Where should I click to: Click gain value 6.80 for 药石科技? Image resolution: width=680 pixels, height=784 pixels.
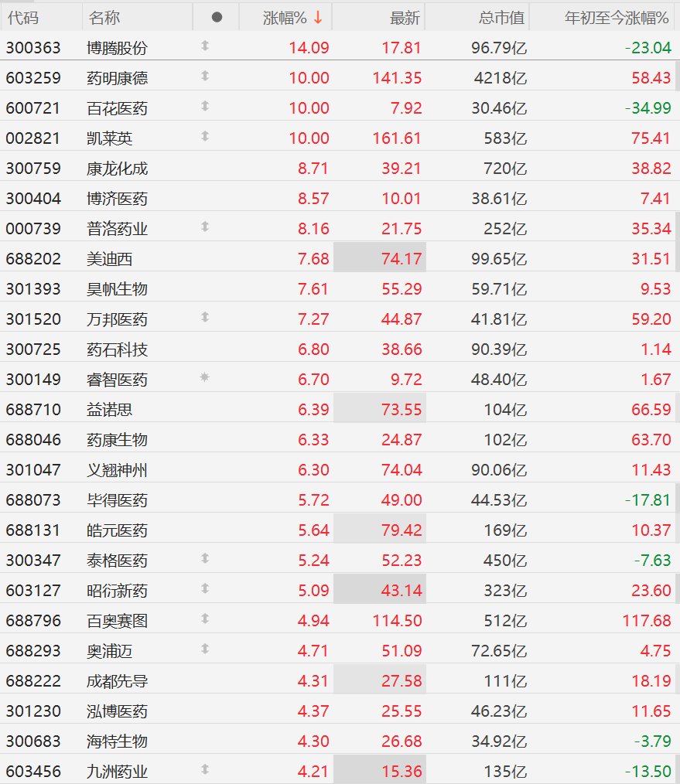click(313, 349)
